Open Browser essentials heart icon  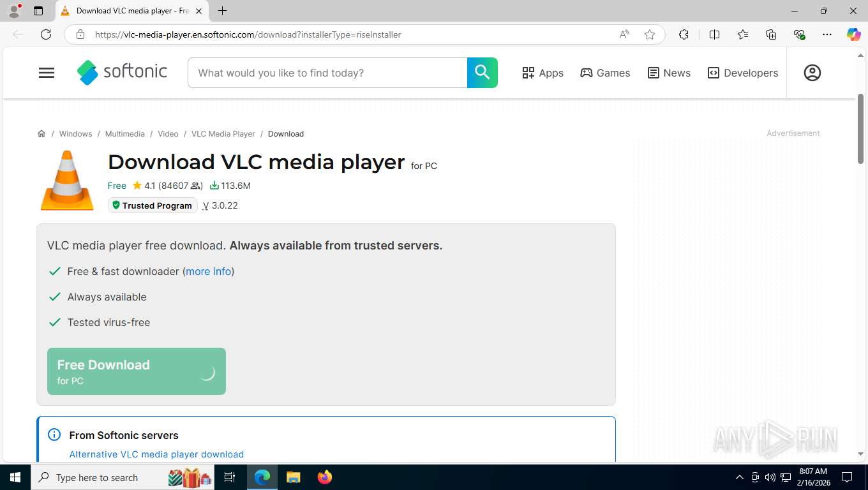[x=799, y=34]
